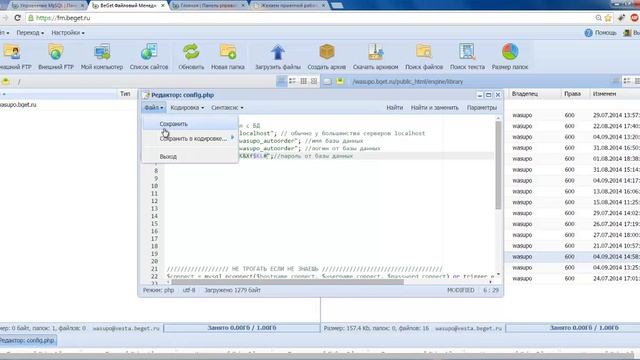Screen dimensions: 640x360
Task: Open the Поиск текста toolbar icon
Action: coord(467,52)
